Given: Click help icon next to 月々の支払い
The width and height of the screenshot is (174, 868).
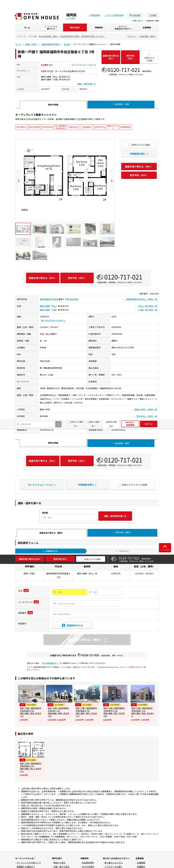Looking at the screenshot, I should coord(28,71).
